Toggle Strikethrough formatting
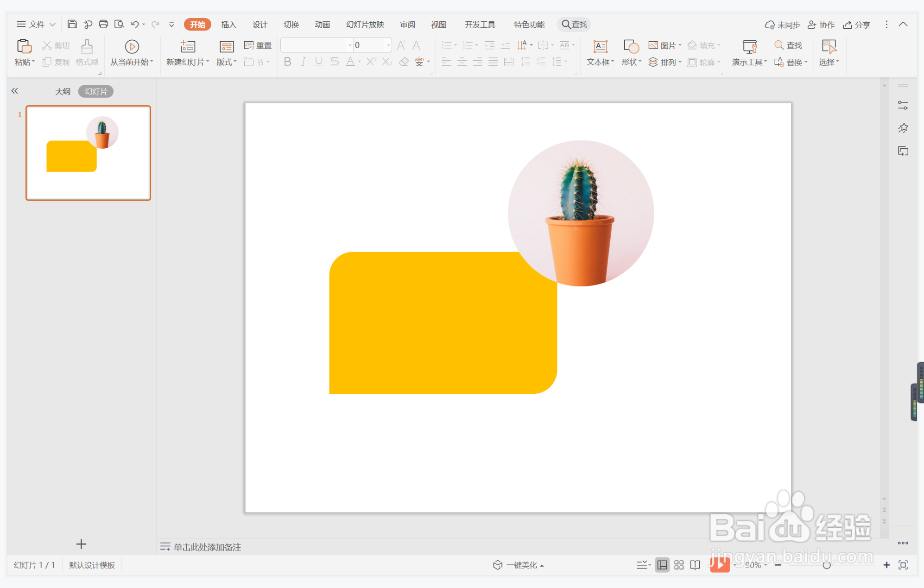 pos(335,62)
